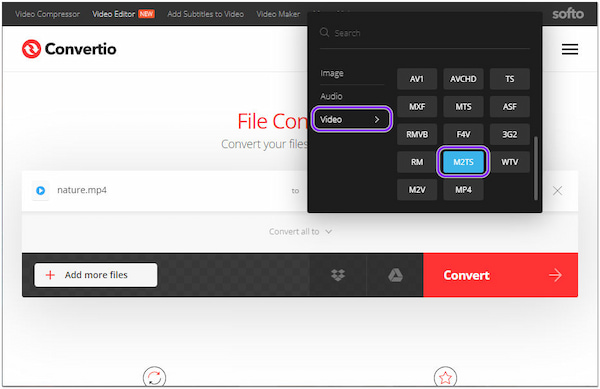The image size is (600, 389).
Task: Expand the Video category chevron
Action: (x=377, y=120)
